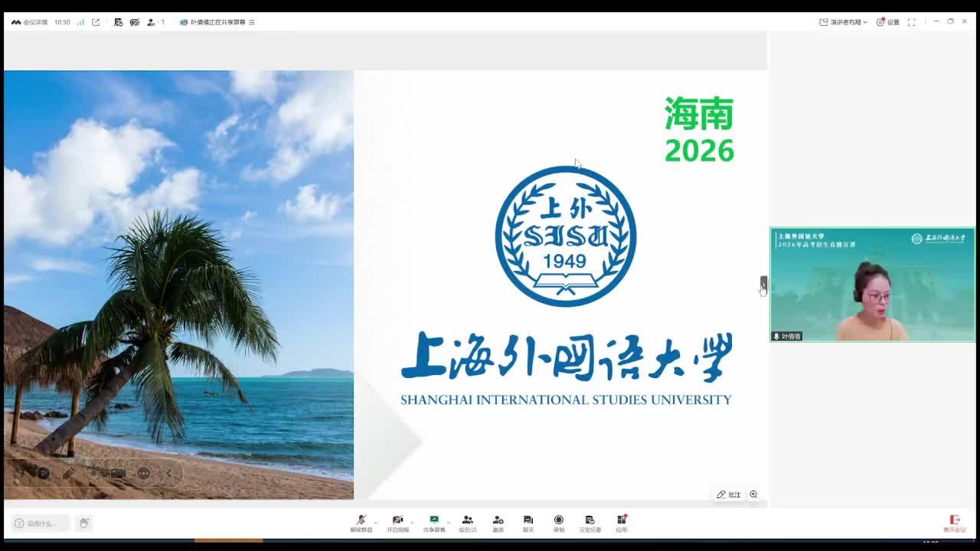
Task: Open the screen-sharing options menu icon
Action: tap(252, 22)
